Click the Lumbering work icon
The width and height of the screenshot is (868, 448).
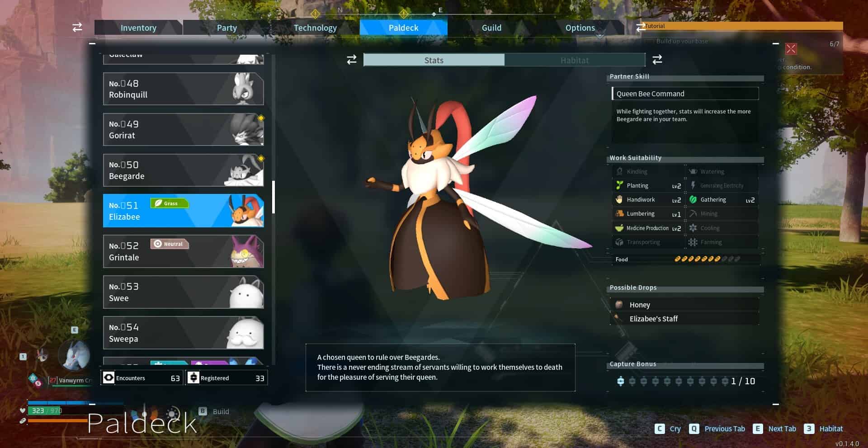pyautogui.click(x=619, y=213)
